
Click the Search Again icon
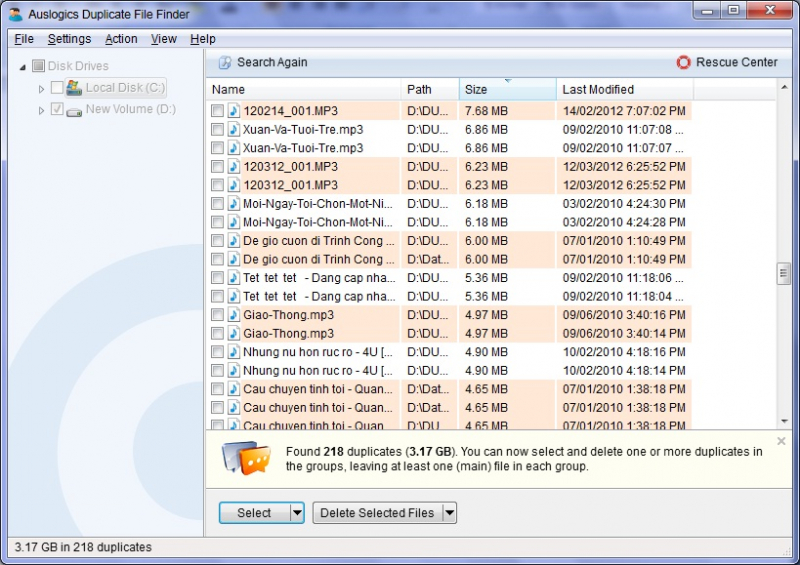pyautogui.click(x=225, y=62)
